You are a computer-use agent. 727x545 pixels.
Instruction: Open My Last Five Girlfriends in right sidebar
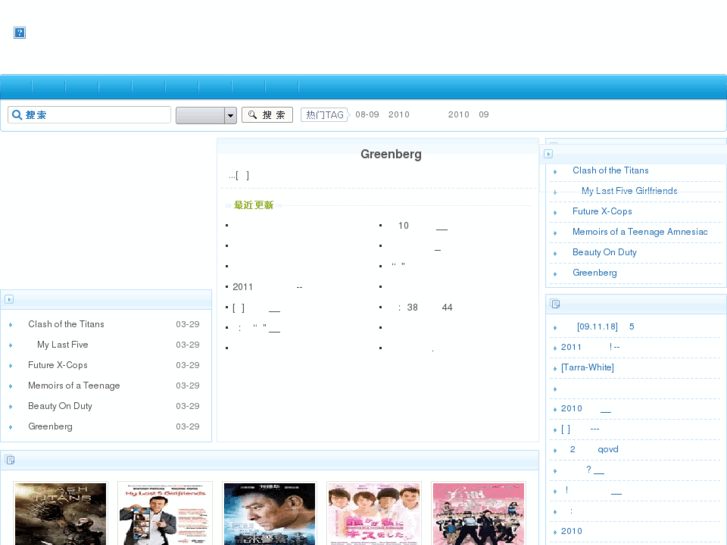(629, 191)
